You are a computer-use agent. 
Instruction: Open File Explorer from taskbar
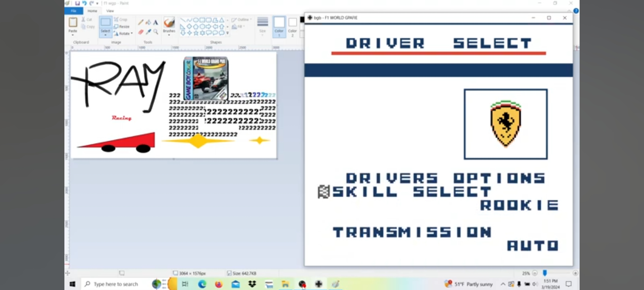tap(285, 284)
